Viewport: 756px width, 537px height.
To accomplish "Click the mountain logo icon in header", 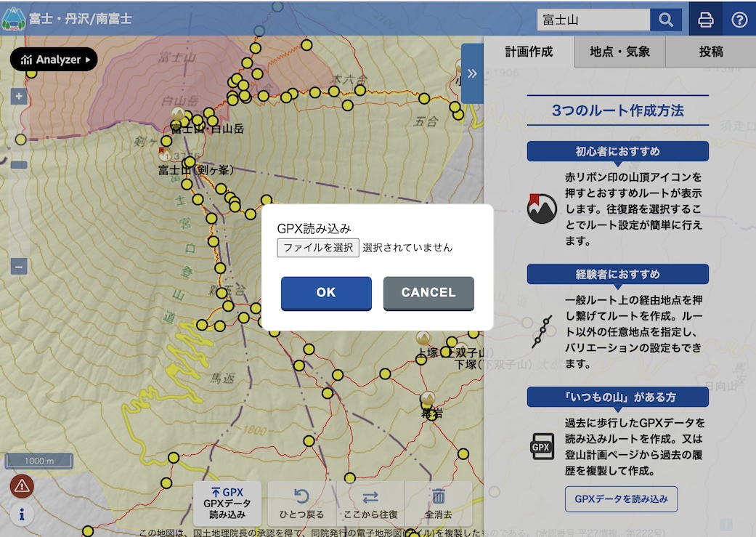I will tap(13, 19).
